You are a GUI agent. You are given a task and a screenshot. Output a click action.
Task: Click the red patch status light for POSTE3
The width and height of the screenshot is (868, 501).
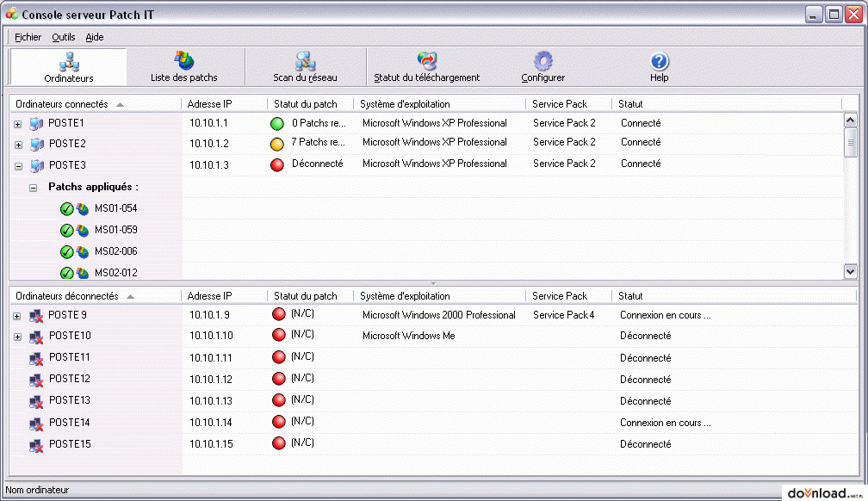point(276,164)
